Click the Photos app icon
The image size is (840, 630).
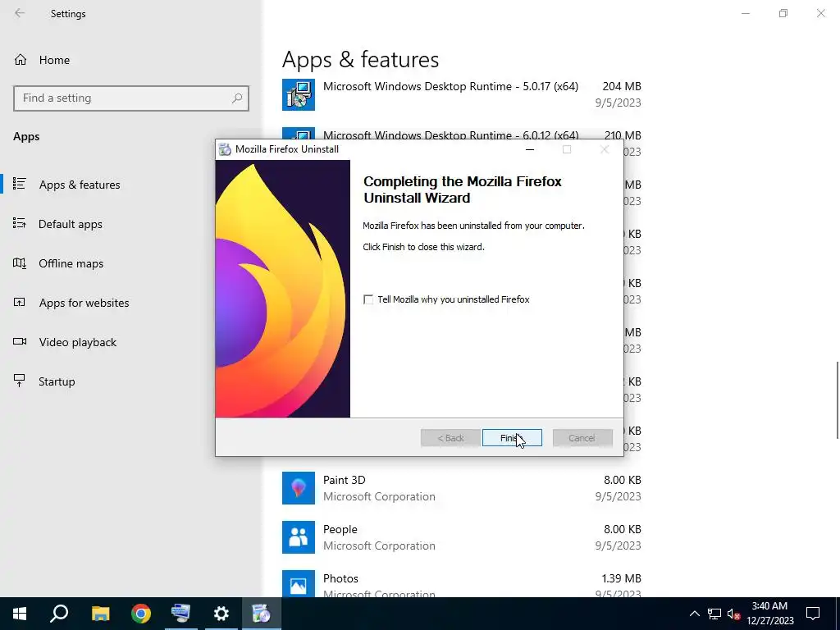point(299,584)
